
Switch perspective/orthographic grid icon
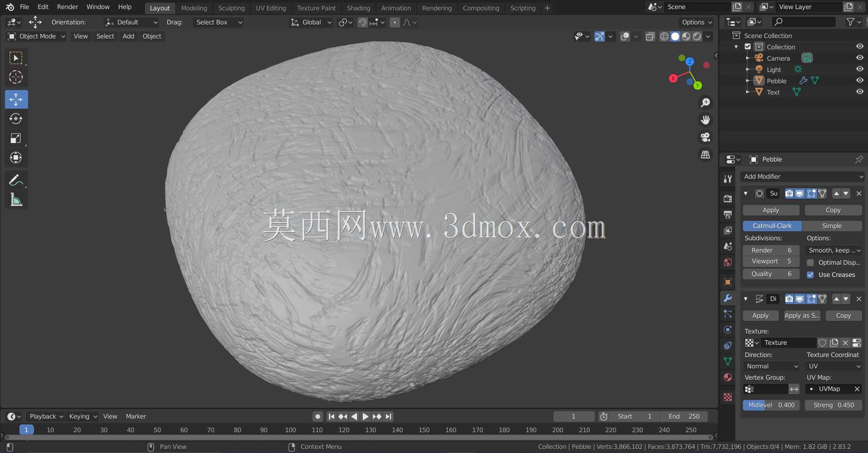[x=705, y=155]
